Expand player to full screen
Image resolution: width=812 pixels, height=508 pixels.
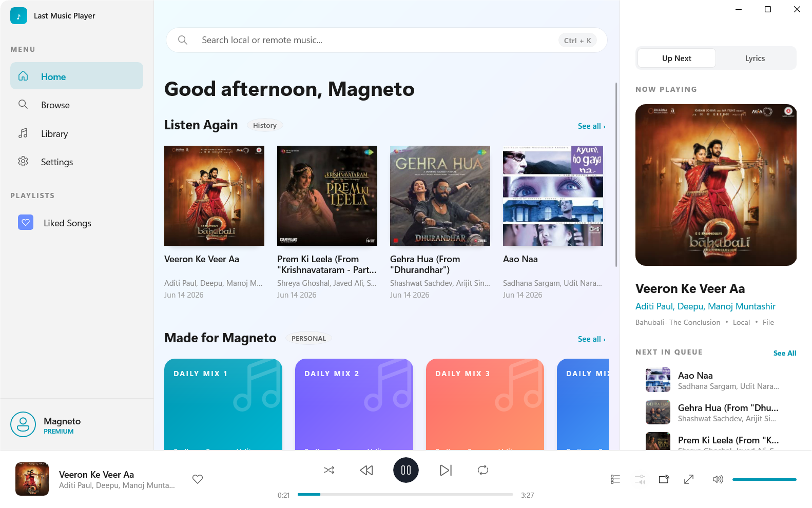(x=689, y=479)
